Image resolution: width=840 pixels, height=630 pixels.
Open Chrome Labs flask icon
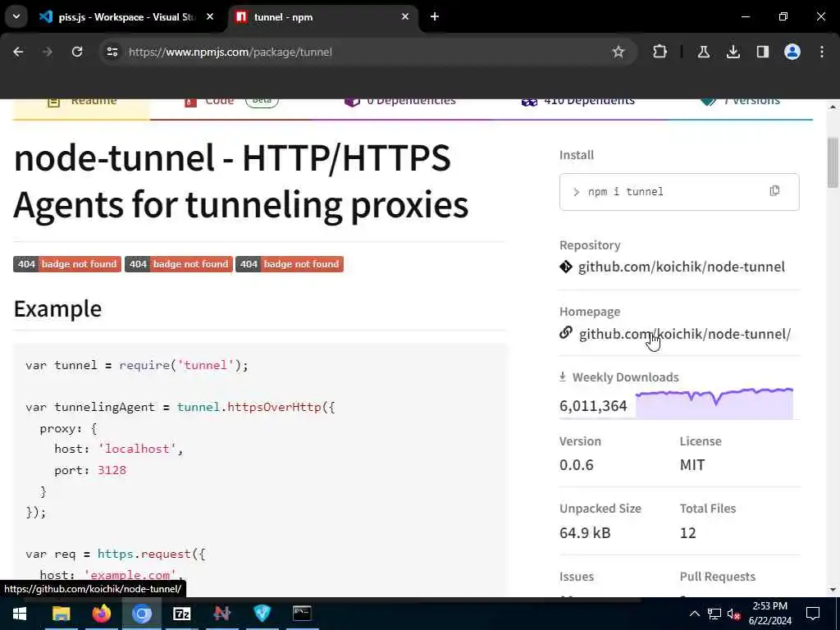coord(703,52)
